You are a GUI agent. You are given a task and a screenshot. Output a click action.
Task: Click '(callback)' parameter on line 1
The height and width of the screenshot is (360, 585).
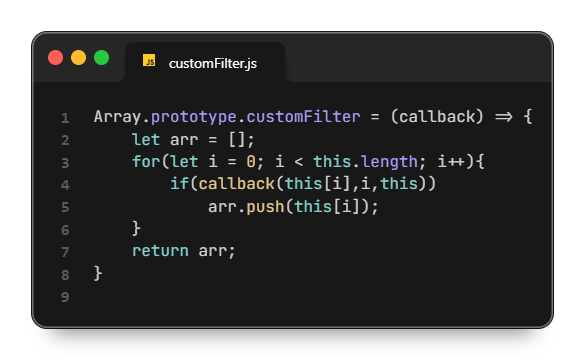pos(437,117)
